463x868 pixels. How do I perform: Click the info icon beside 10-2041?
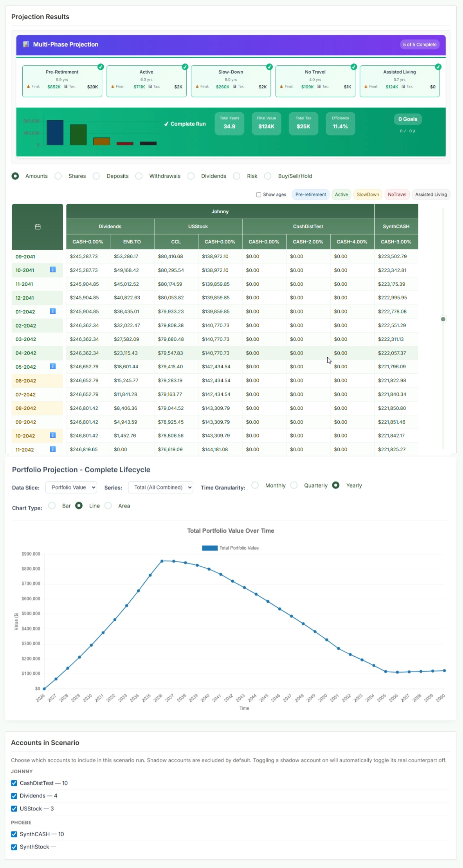(x=53, y=270)
